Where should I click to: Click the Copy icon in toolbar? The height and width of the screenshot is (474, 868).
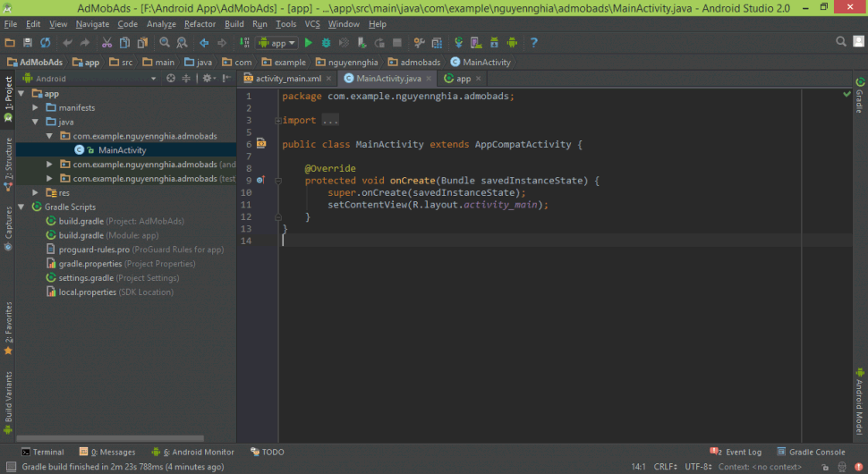(124, 43)
